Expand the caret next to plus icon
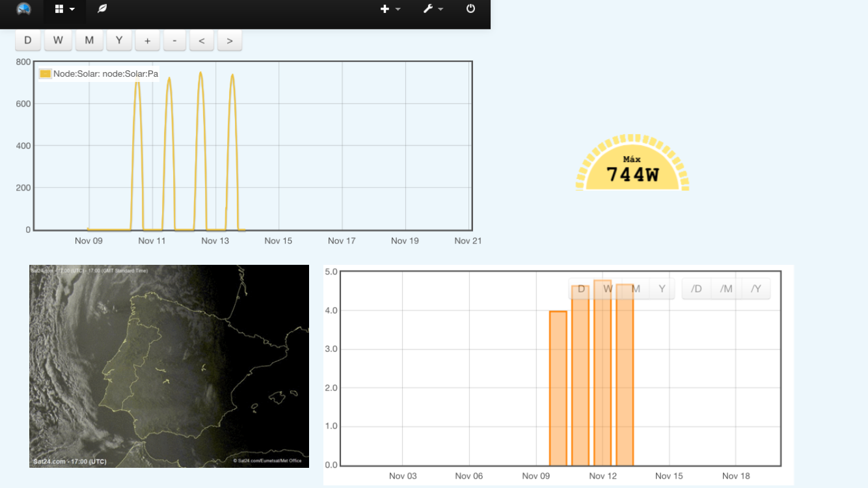 pos(398,9)
